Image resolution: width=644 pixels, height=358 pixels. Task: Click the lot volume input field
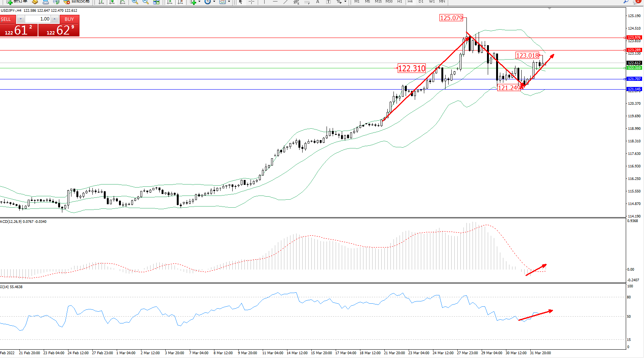point(38,19)
